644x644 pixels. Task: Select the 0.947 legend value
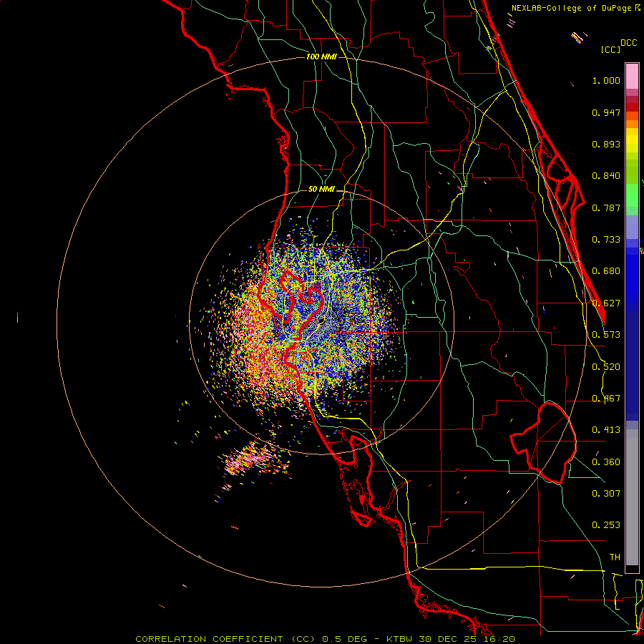606,112
